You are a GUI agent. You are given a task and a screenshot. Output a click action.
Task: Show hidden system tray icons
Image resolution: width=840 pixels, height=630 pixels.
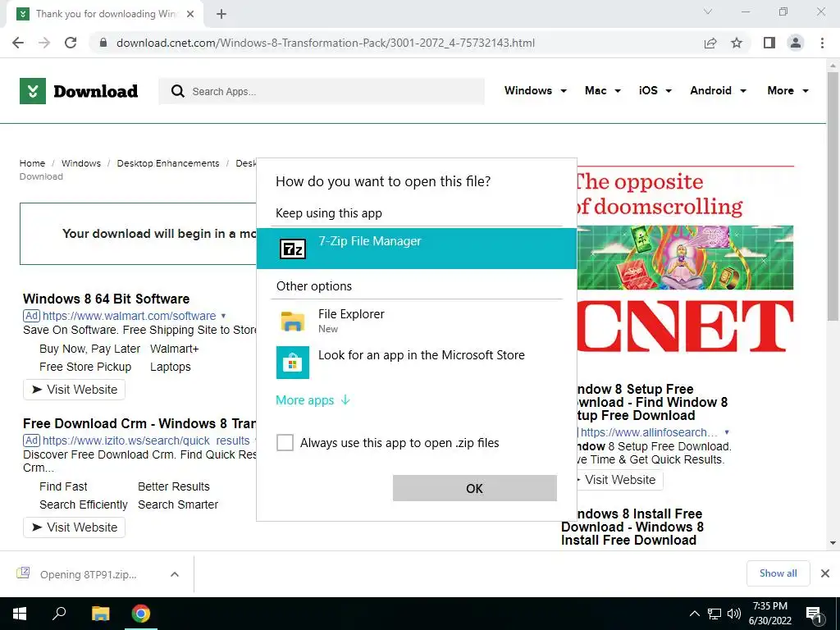694,614
